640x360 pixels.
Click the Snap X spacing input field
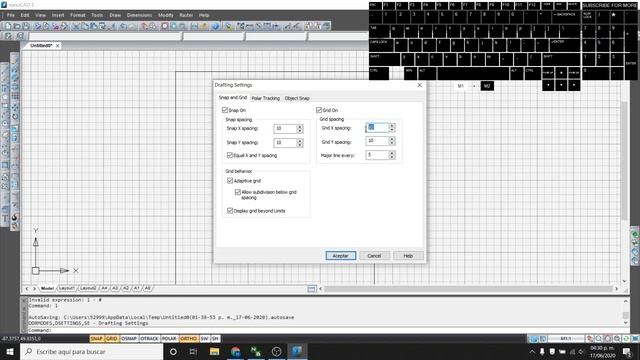click(285, 129)
